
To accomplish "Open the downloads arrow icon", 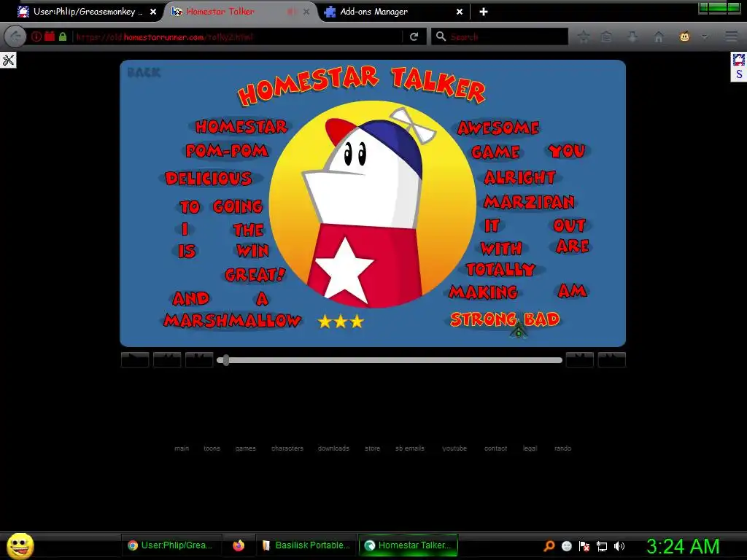I will pyautogui.click(x=632, y=36).
